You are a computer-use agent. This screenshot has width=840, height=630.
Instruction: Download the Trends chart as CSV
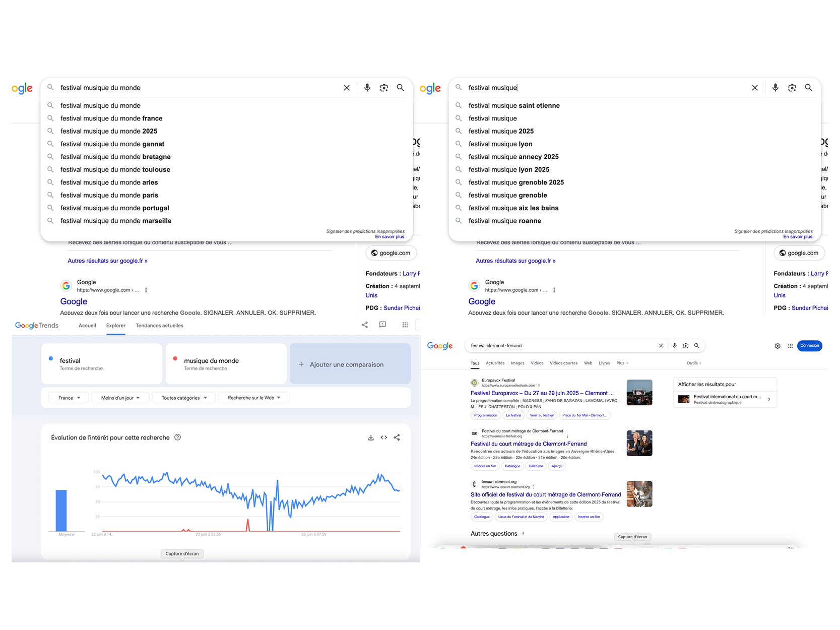pos(371,437)
